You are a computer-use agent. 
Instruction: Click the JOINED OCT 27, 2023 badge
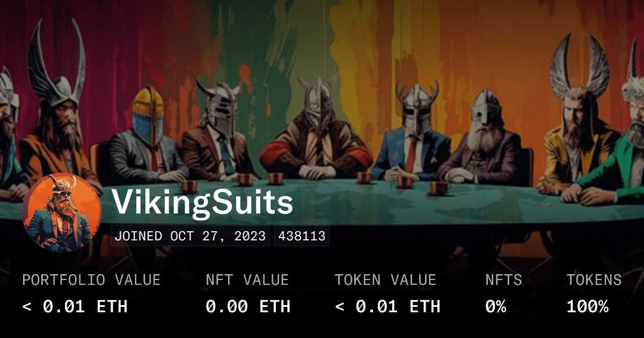[x=190, y=236]
